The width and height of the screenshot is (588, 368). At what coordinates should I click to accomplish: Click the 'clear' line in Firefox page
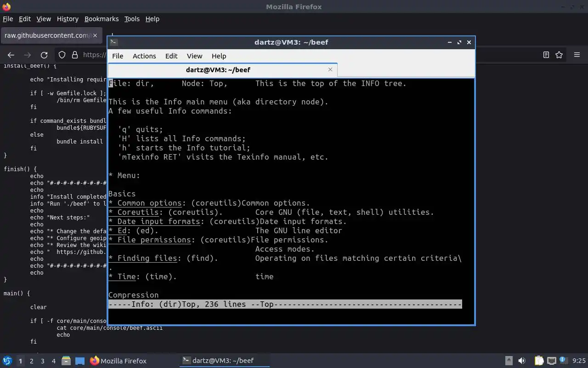tap(39, 307)
